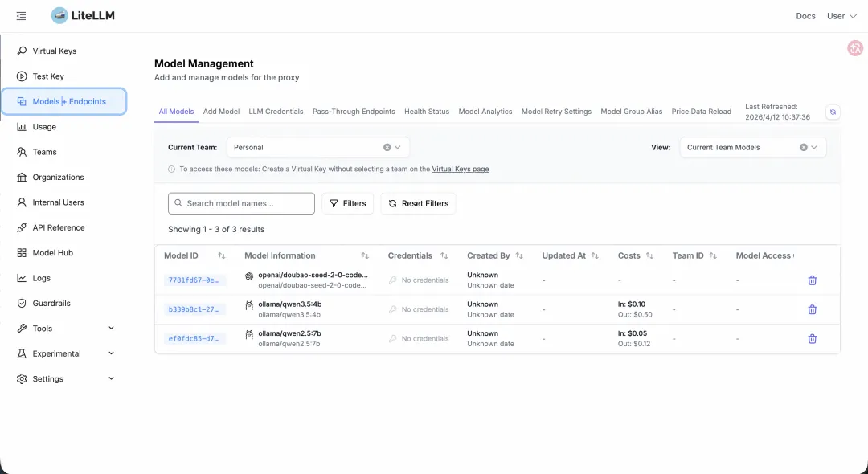Delete the ollama/qwen2.5:7b model via trash icon
Screen dimensions: 868x474
(x=812, y=338)
